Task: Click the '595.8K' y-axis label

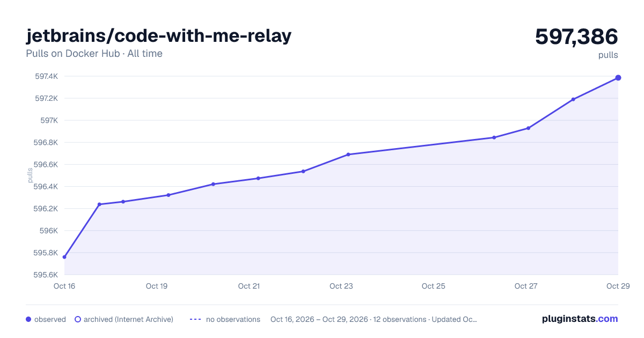Action: [46, 253]
